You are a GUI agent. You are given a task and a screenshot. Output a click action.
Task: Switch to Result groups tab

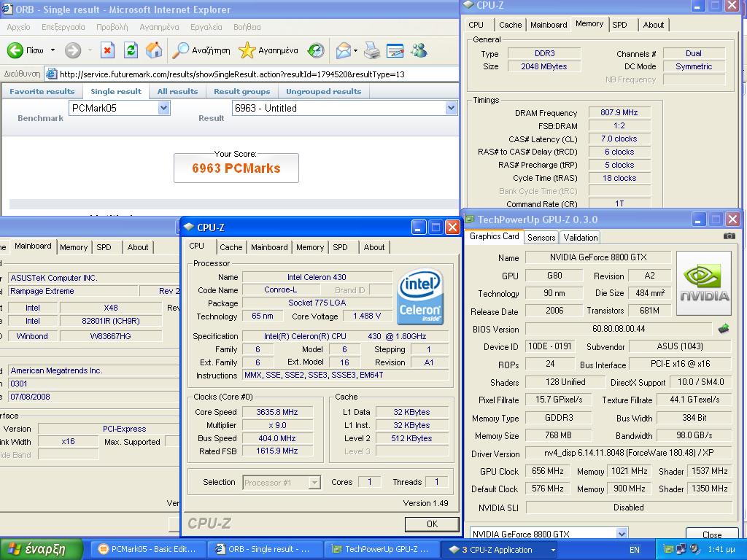pos(241,91)
